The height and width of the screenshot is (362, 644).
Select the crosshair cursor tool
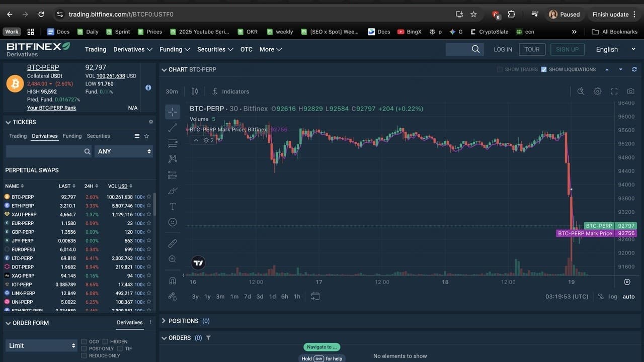173,112
